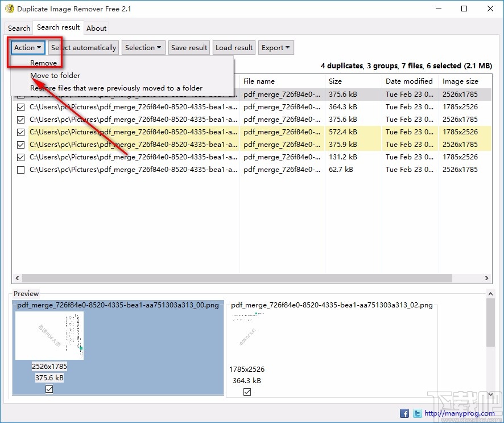
Task: Click the Twitter icon in footer
Action: point(417,413)
